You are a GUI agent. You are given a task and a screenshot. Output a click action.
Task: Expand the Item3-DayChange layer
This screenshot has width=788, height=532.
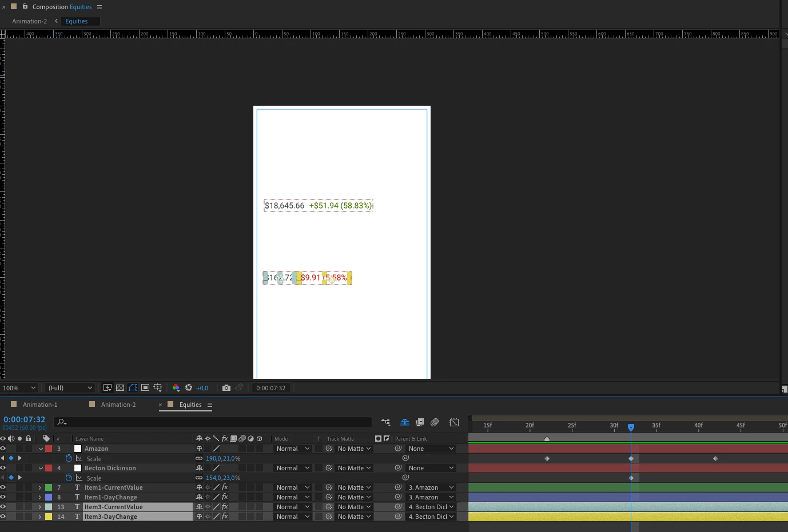click(39, 517)
